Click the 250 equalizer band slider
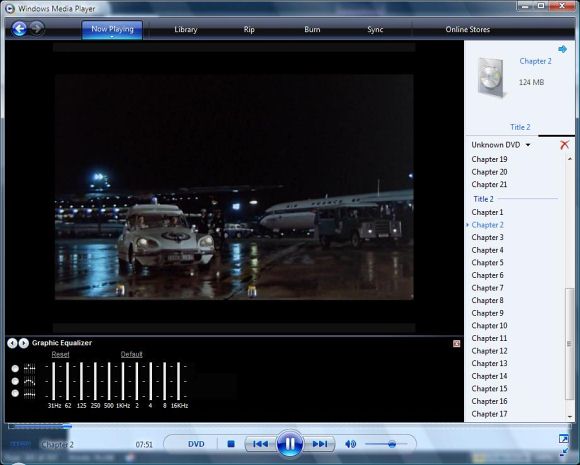 pyautogui.click(x=95, y=381)
